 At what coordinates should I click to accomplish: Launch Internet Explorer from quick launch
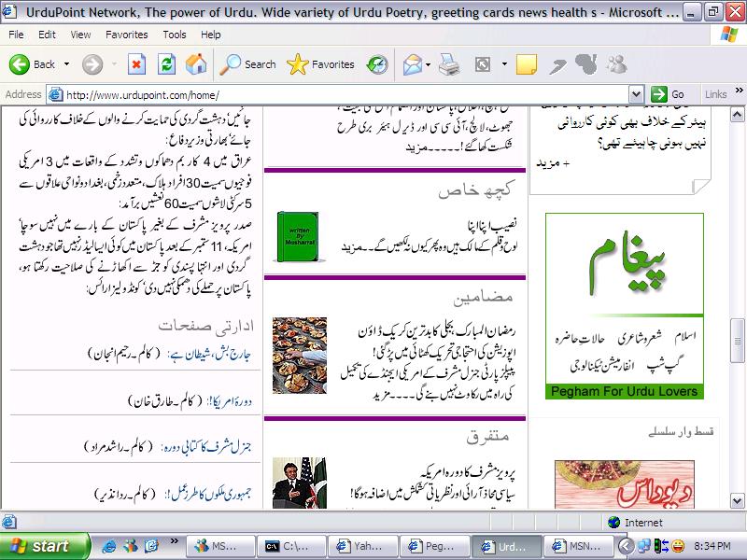click(x=109, y=546)
